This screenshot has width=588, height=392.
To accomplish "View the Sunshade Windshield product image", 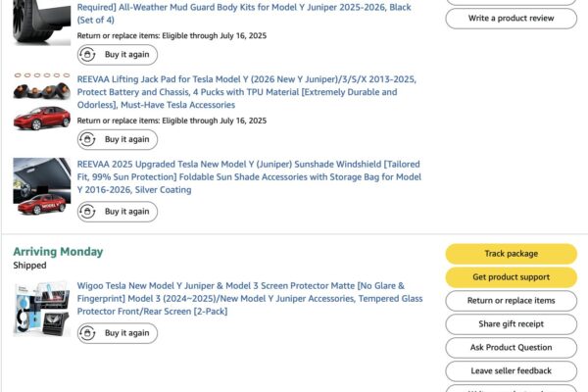I will pyautogui.click(x=41, y=186).
